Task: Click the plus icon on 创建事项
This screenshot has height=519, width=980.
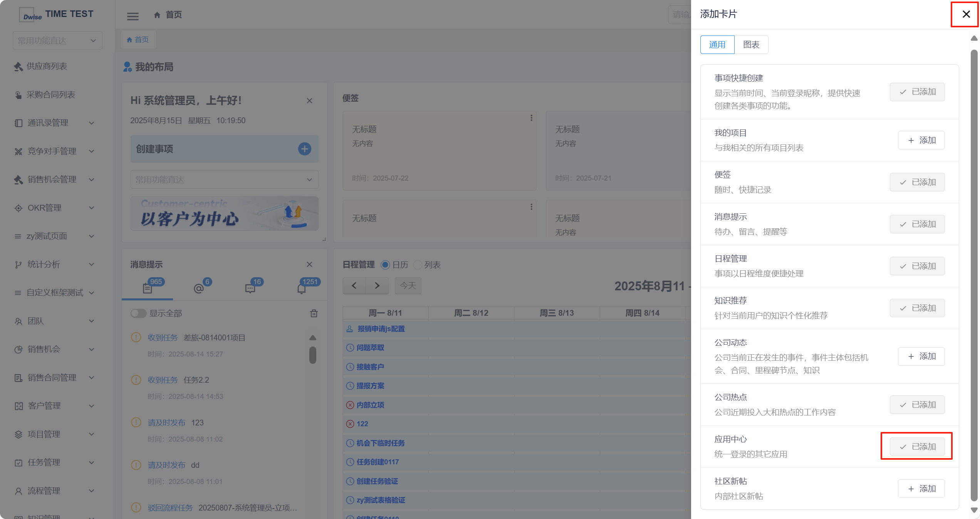Action: pyautogui.click(x=304, y=149)
